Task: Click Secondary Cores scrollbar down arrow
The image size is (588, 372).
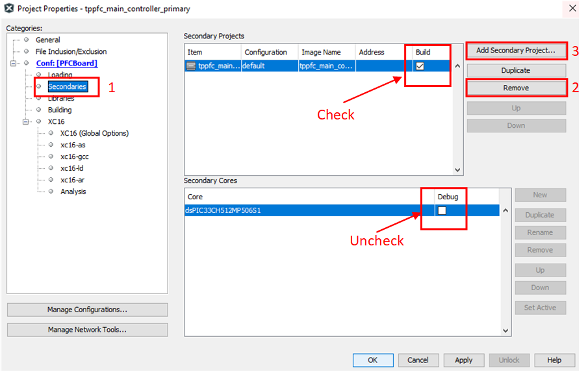Action: (x=505, y=331)
